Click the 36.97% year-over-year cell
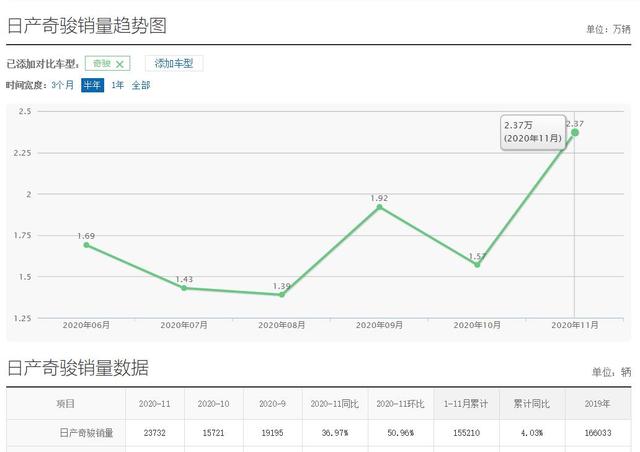 pos(335,433)
